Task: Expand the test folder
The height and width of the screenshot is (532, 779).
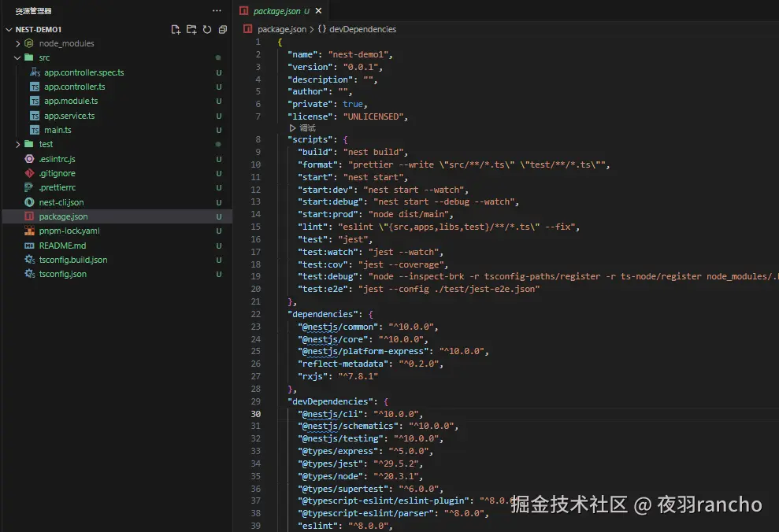Action: click(18, 145)
